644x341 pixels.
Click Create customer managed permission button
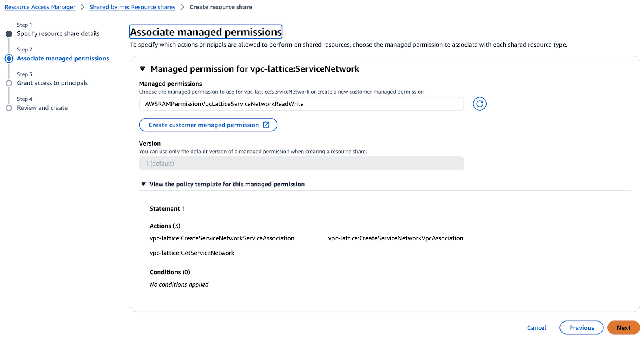click(208, 125)
